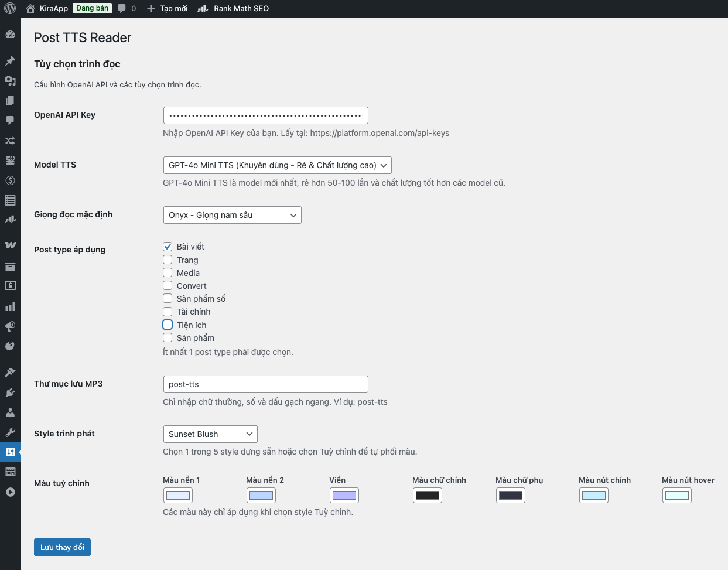Click Tạo mới in the admin bar

point(168,8)
